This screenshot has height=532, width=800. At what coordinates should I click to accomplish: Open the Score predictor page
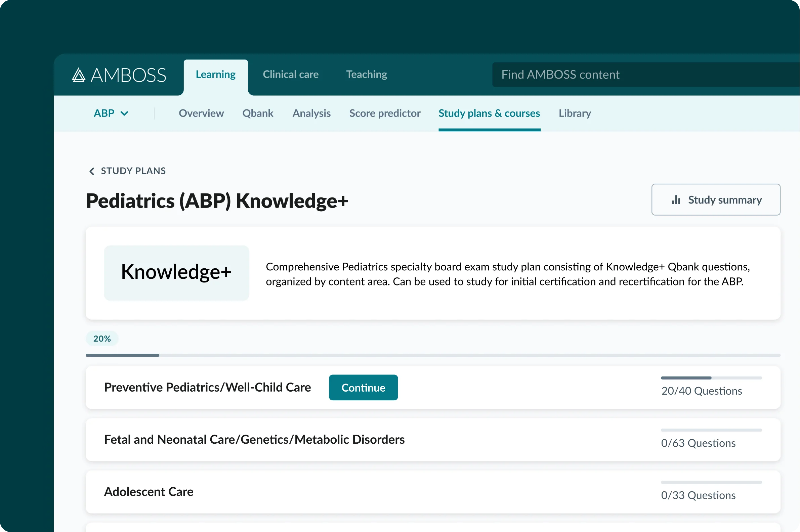pyautogui.click(x=385, y=113)
